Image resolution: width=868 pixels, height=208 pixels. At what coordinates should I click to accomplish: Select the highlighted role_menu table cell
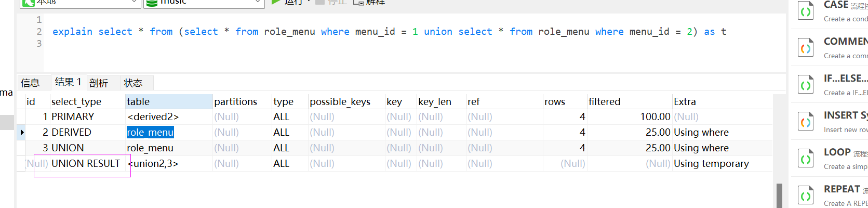(x=150, y=133)
